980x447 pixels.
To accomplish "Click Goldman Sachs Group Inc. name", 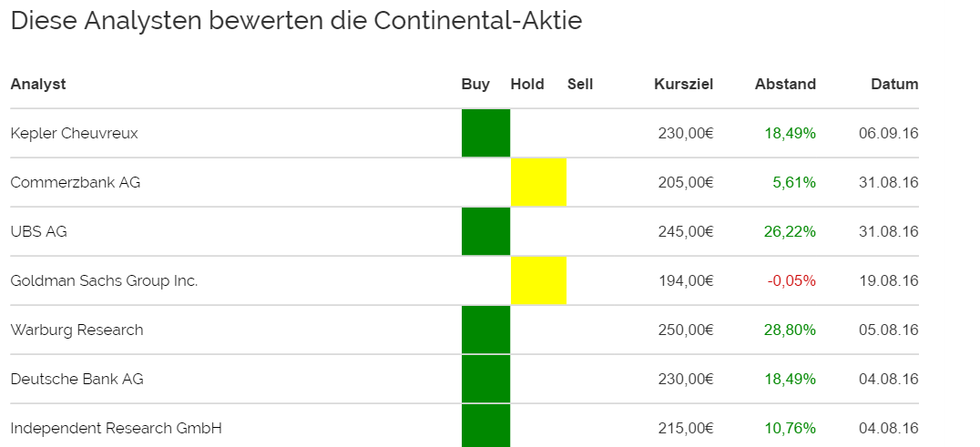I will click(x=104, y=280).
